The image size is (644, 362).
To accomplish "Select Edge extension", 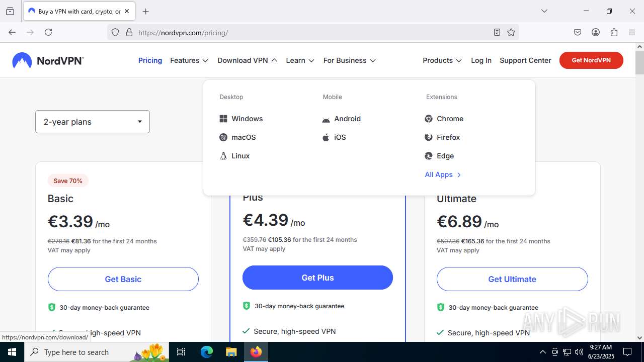I will point(439,156).
